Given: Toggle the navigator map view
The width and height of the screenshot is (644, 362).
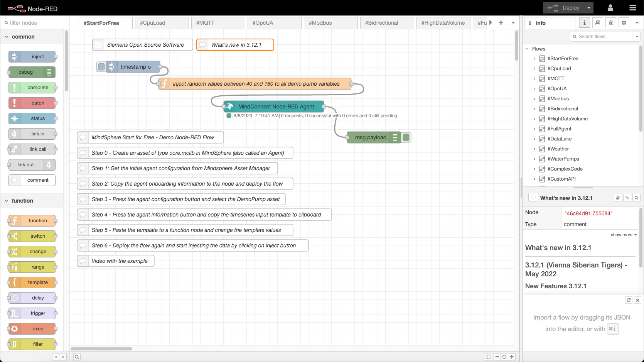Looking at the screenshot, I should 488,357.
